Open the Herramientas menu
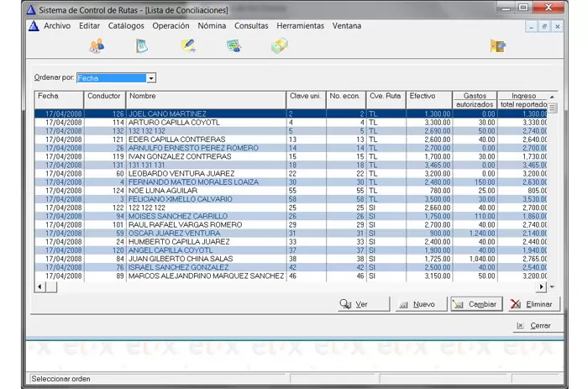Image resolution: width=588 pixels, height=389 pixels. pyautogui.click(x=300, y=26)
